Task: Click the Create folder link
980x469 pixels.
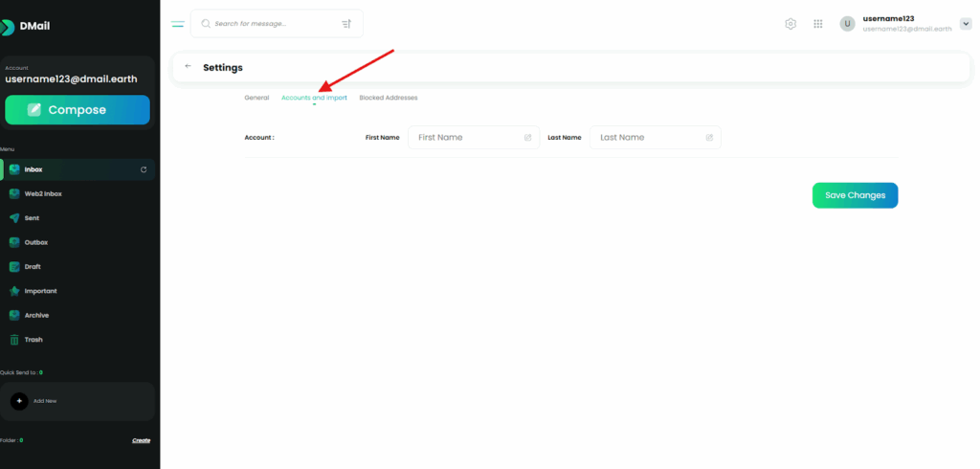Action: [141, 440]
